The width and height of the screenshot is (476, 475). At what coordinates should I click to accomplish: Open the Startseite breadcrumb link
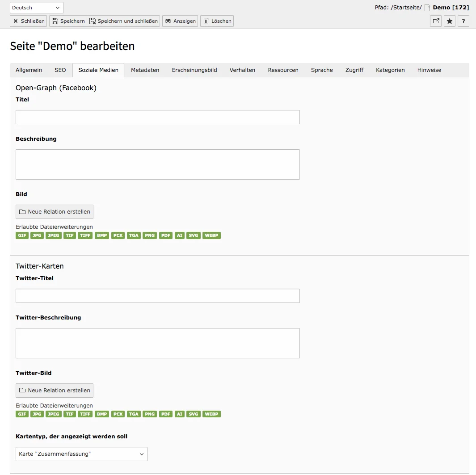coord(406,7)
